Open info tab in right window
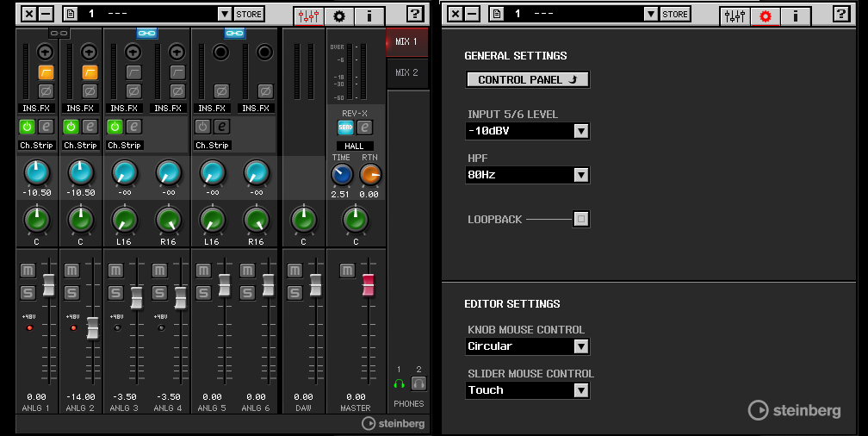 [796, 16]
